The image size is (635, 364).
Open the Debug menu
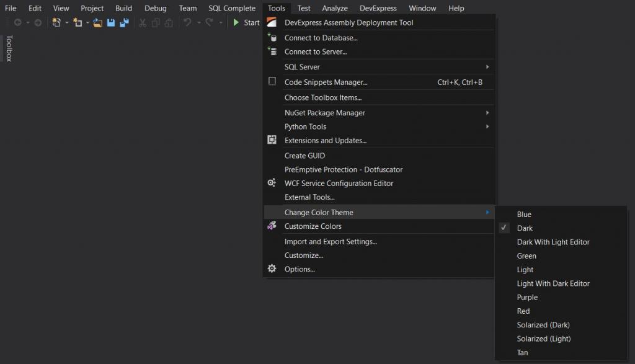click(x=155, y=8)
